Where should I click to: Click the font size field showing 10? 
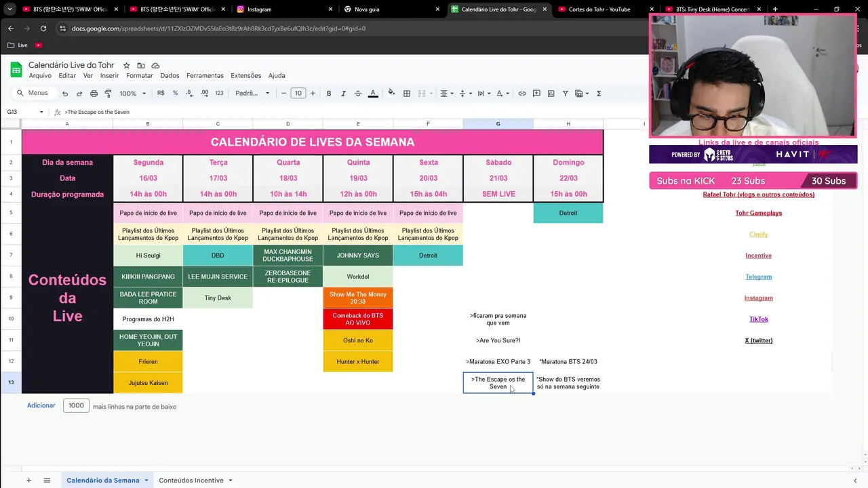click(x=298, y=94)
